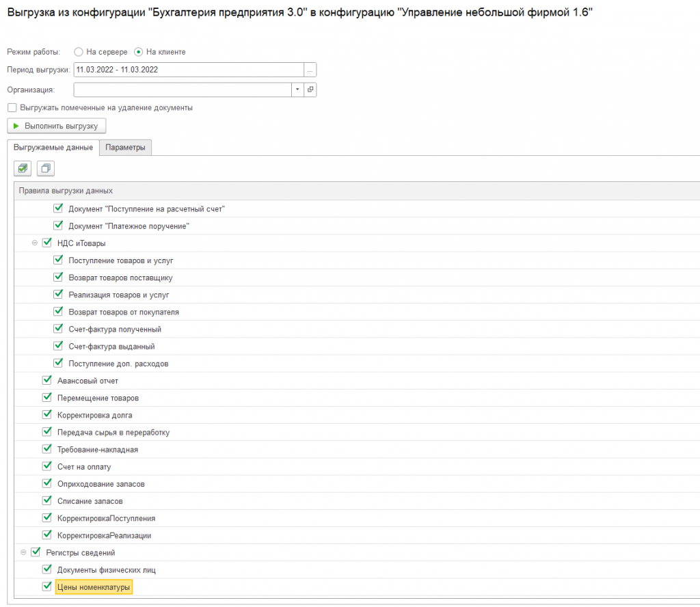Select the Перемещение товаров row text
Screen dimensions: 700x607
(98, 398)
